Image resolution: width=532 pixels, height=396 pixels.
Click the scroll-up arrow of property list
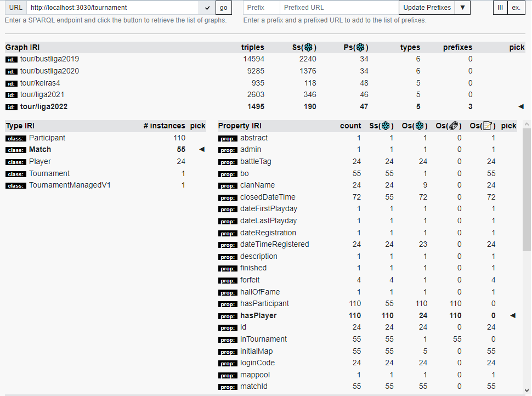point(527,125)
